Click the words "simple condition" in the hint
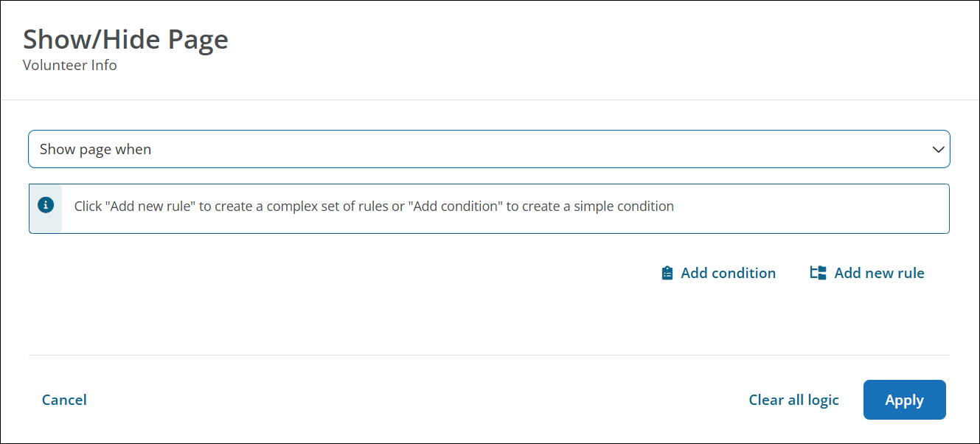Viewport: 980px width, 444px height. [625, 207]
